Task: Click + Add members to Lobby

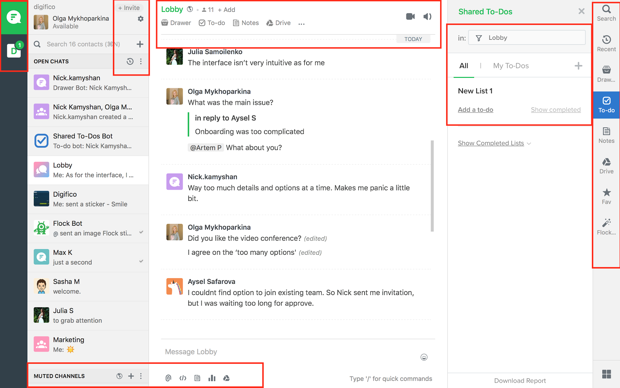Action: tap(227, 9)
